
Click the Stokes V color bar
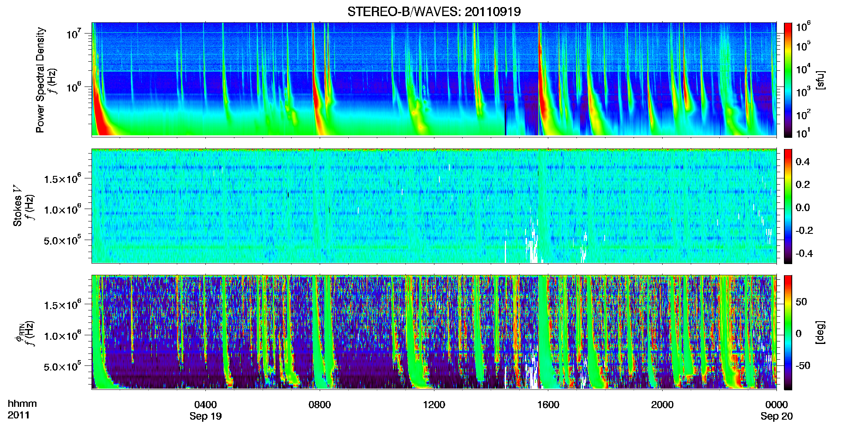pyautogui.click(x=788, y=206)
